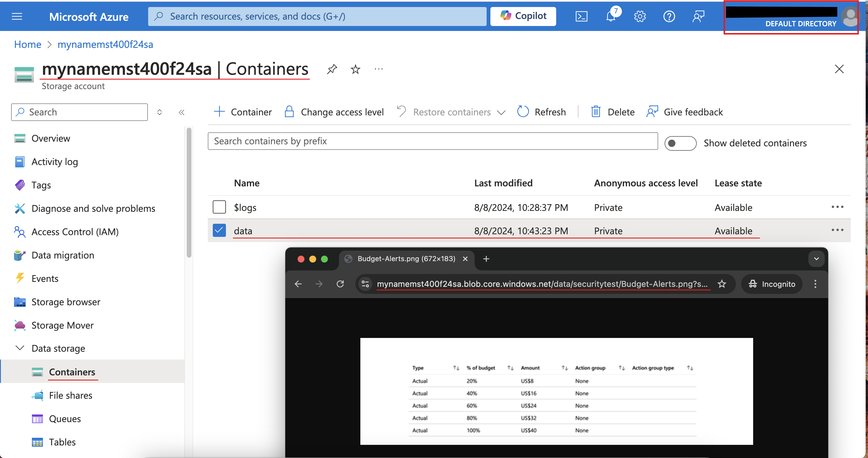Open Chrome tab search dropdown arrow
This screenshot has height=458, width=868.
(x=816, y=259)
